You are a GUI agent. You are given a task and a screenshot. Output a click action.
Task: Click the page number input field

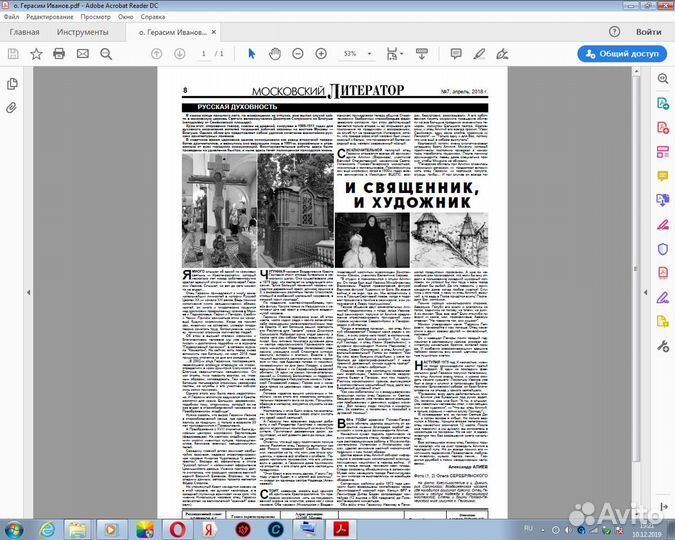click(203, 53)
